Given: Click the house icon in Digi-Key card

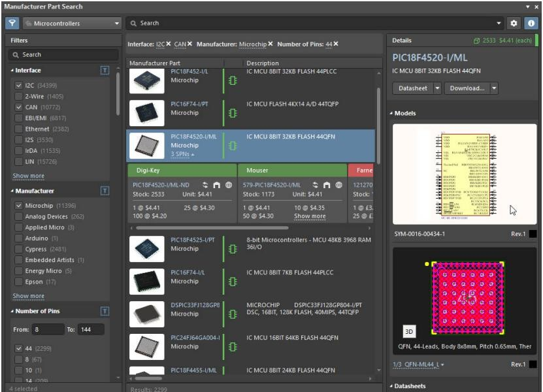Looking at the screenshot, I should [x=217, y=185].
